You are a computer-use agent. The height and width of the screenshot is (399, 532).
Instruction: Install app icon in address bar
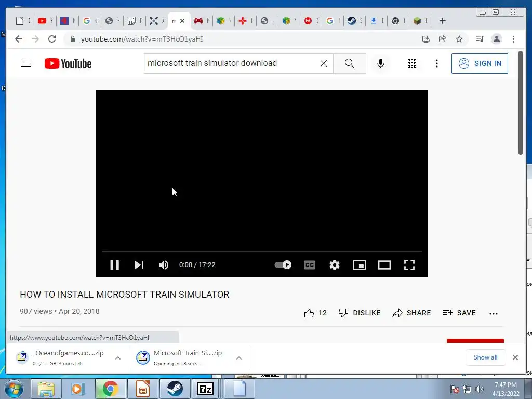(426, 39)
